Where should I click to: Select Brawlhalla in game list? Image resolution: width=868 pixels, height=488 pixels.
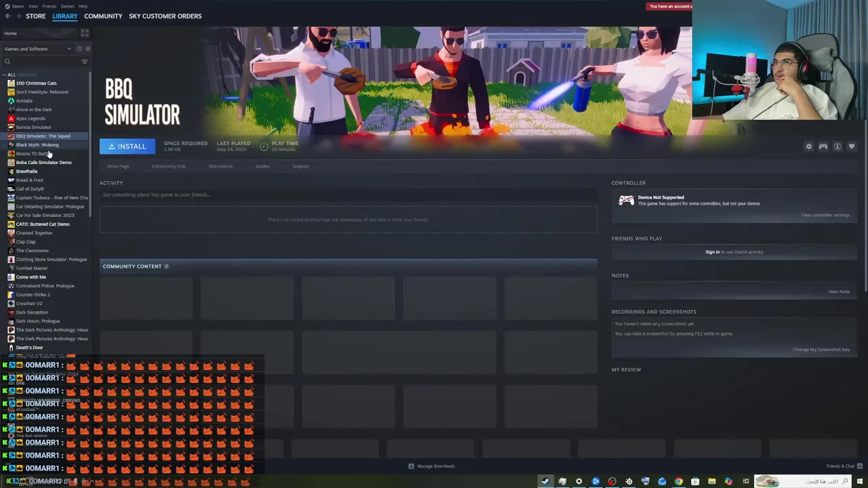pos(26,171)
